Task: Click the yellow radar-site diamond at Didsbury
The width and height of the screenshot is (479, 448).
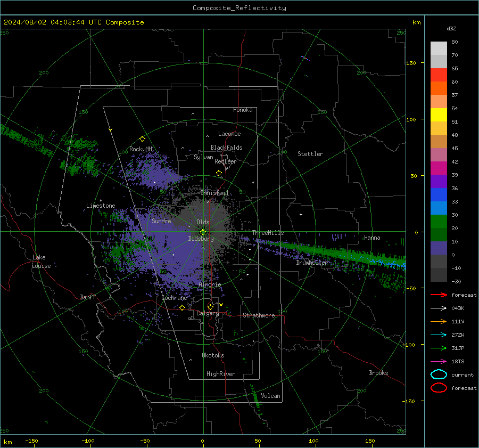Action: (203, 232)
